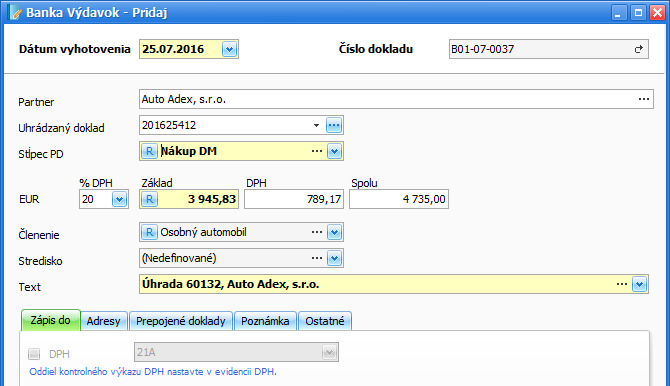Click the Oddiel kontrolného výkazu DPH link text
This screenshot has width=670, height=386.
click(x=153, y=371)
